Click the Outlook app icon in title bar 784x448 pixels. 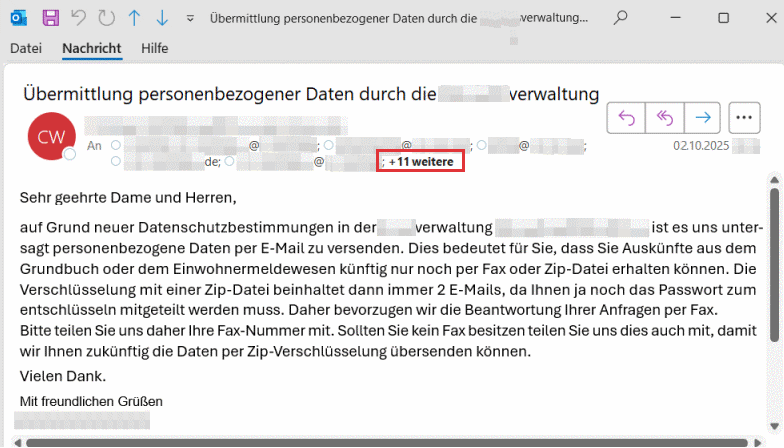(20, 18)
